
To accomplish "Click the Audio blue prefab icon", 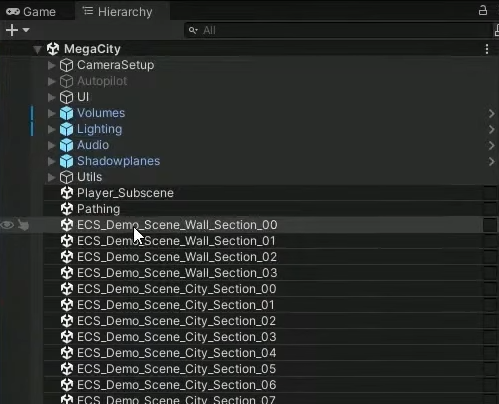I will [66, 145].
